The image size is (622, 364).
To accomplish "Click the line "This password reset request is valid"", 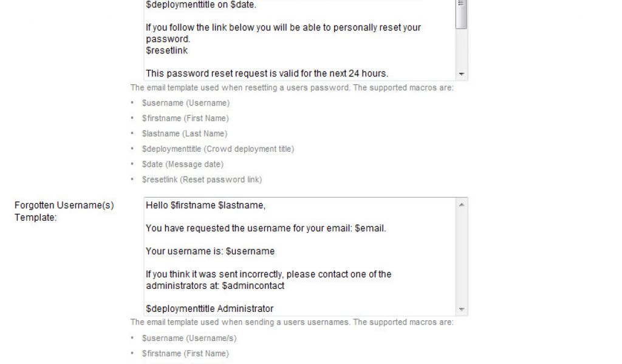I will tap(267, 73).
